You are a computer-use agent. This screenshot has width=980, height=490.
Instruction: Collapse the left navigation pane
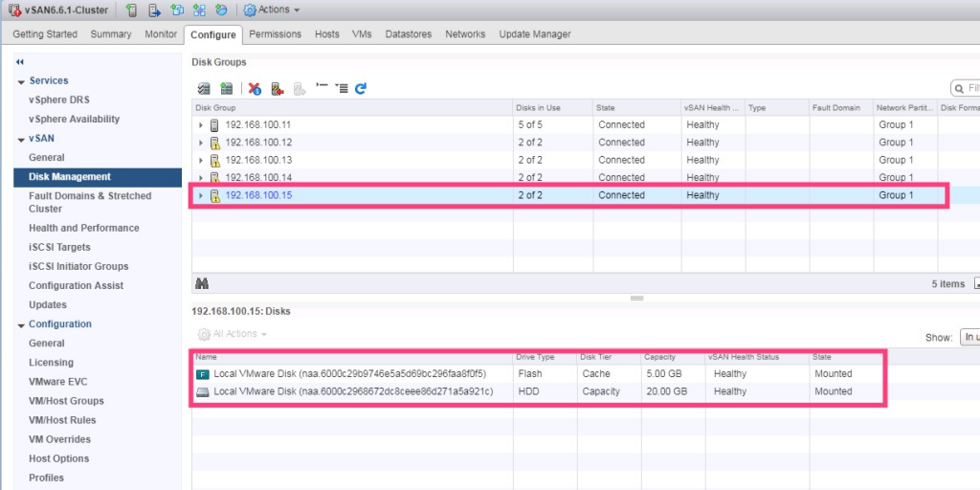pos(20,62)
